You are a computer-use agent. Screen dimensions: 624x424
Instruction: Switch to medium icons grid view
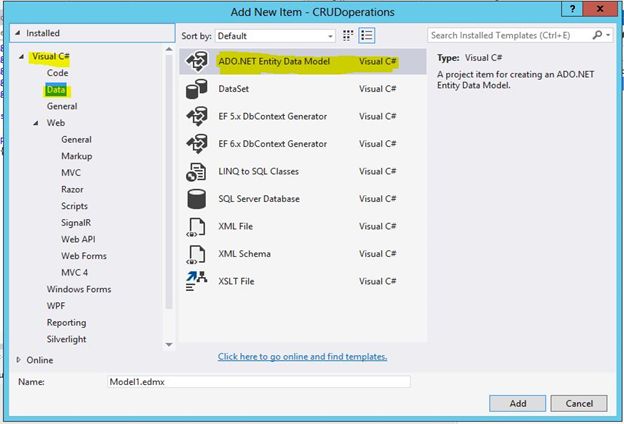tap(349, 35)
